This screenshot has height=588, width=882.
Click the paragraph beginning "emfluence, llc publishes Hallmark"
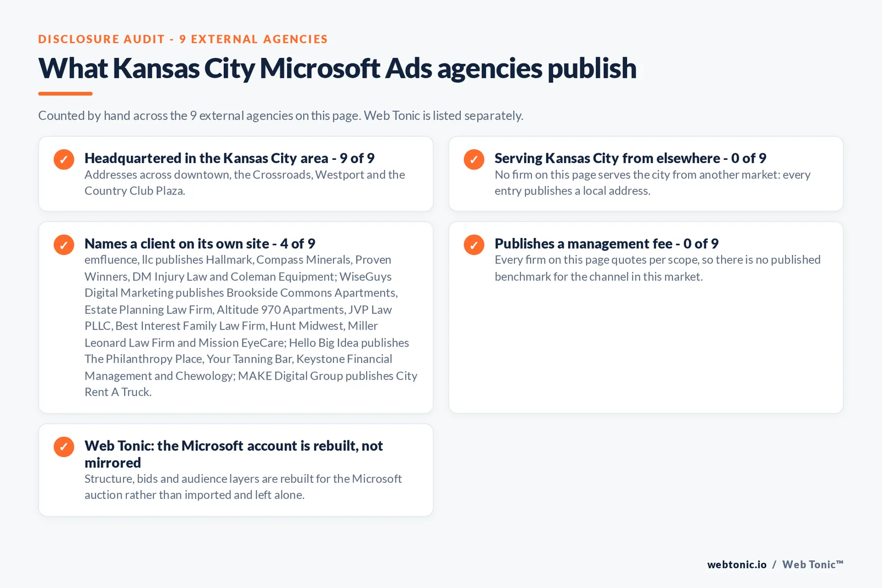coord(251,326)
